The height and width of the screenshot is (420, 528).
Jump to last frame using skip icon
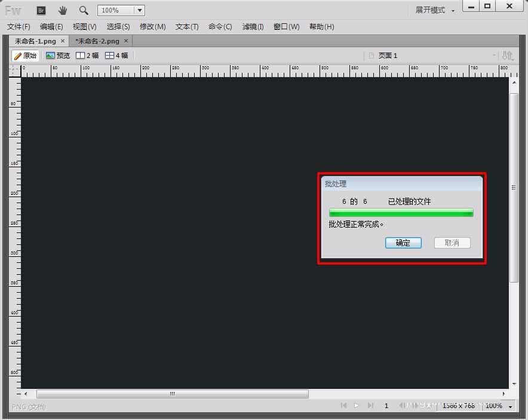pyautogui.click(x=371, y=406)
